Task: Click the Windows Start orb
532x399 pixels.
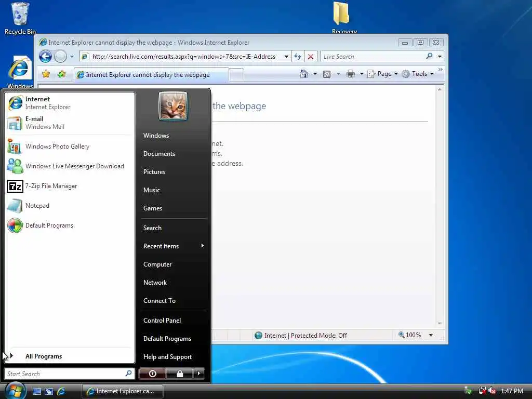Action: tap(15, 391)
